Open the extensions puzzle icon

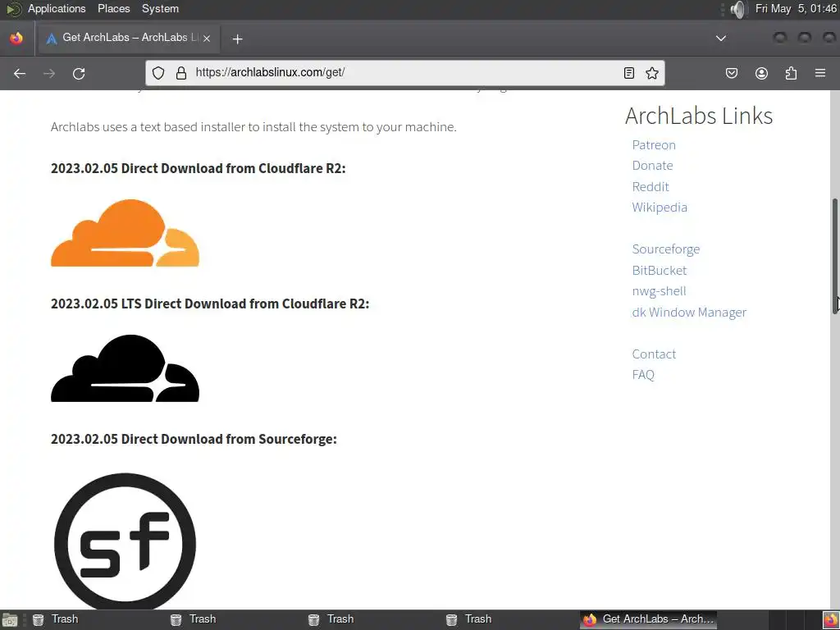(x=791, y=73)
